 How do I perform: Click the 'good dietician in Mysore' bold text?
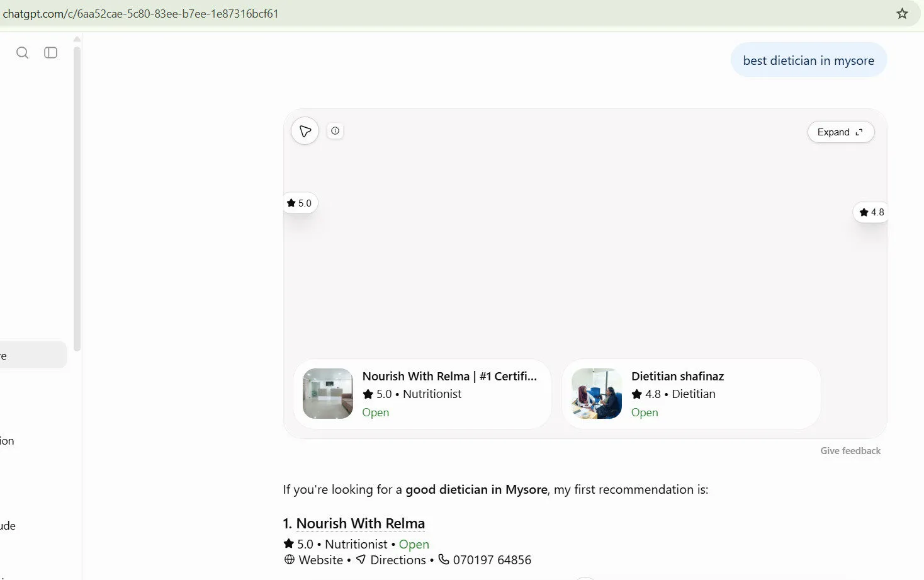[476, 489]
